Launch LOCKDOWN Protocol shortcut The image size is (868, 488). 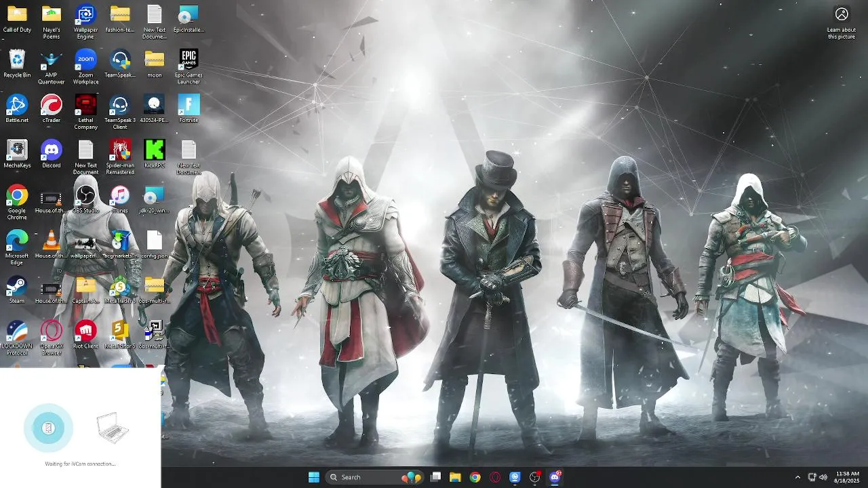(x=17, y=338)
